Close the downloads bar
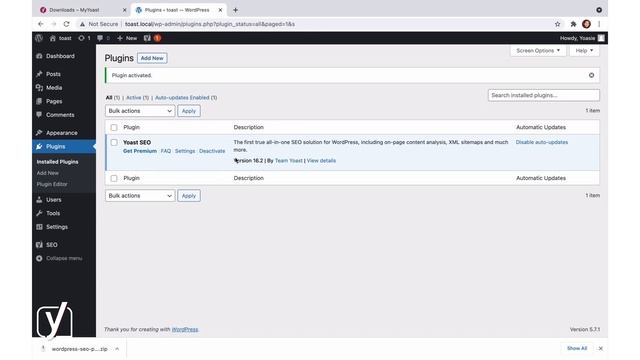 [x=600, y=349]
